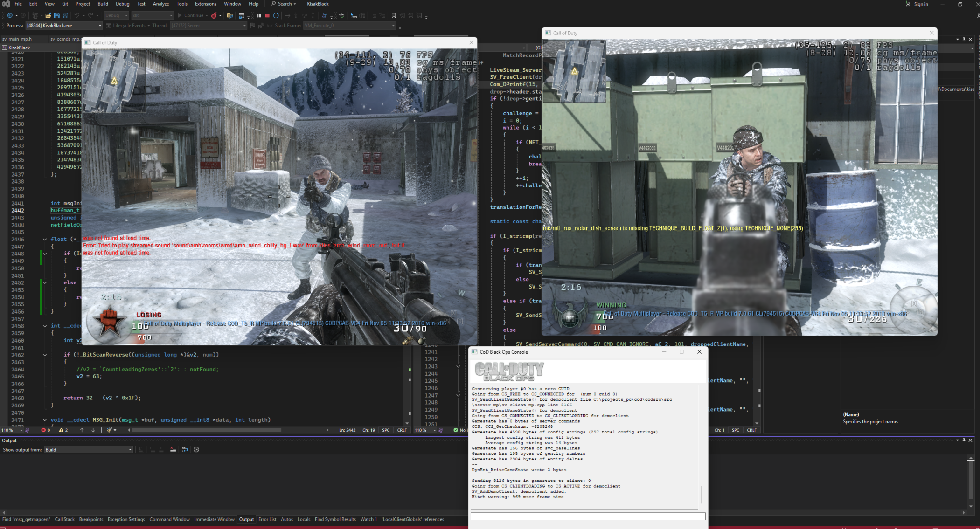
Task: Click the warning count indicator showing 2
Action: tap(63, 430)
